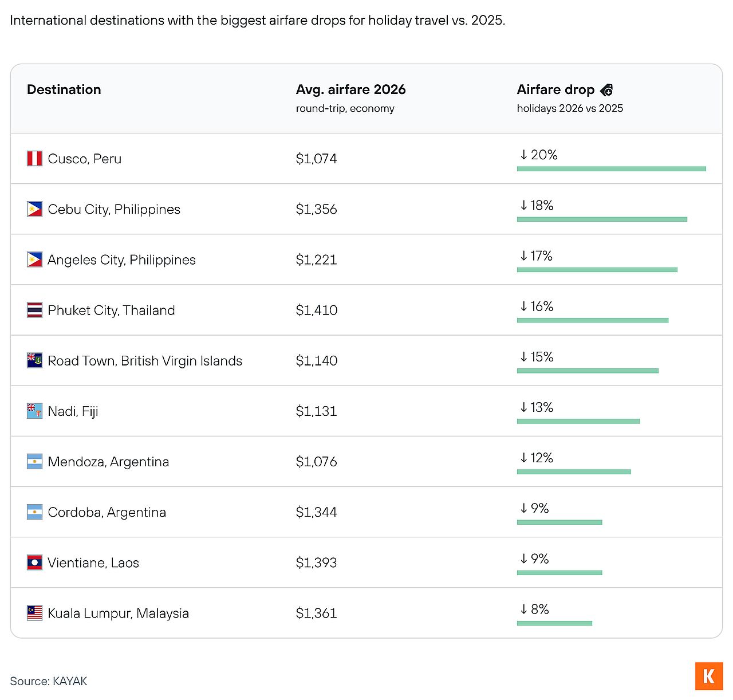Click the Airfare drop column header
The height and width of the screenshot is (700, 733).
[555, 89]
